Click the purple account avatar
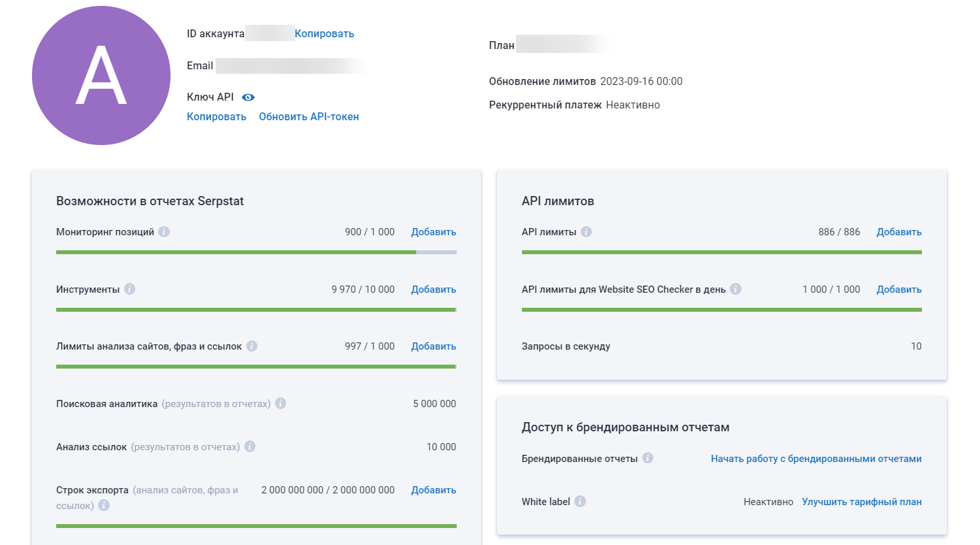This screenshot has width=980, height=545. (101, 76)
